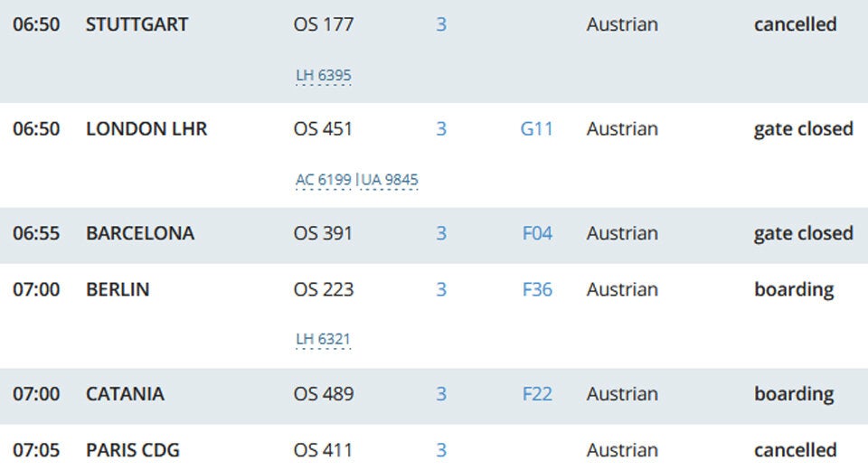
Task: Click codeshare link UA 9845
Action: [x=390, y=180]
